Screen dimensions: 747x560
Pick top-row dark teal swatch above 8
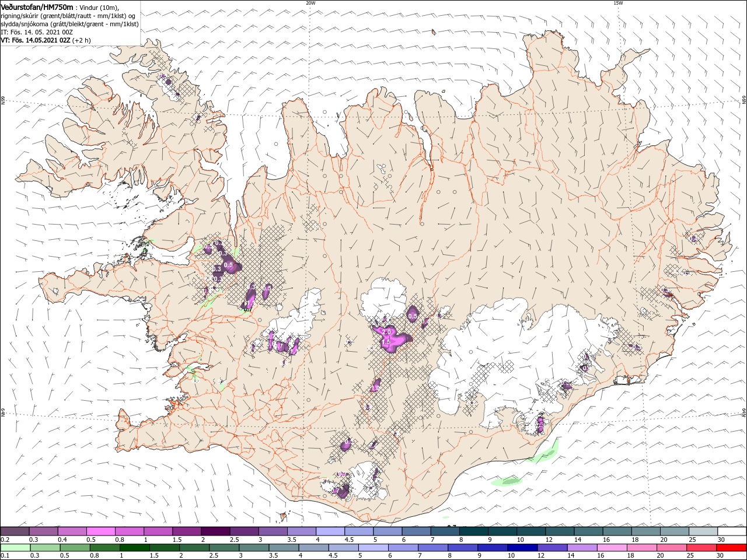click(474, 531)
